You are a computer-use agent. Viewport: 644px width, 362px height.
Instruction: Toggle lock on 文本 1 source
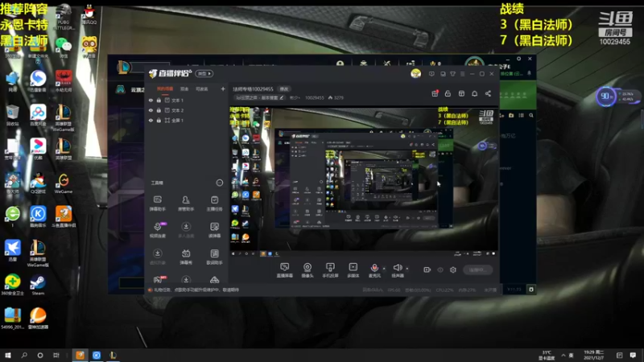(159, 100)
